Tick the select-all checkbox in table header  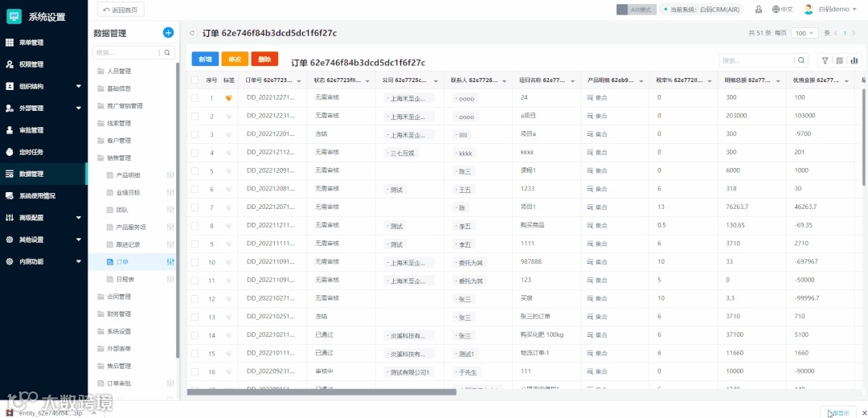[194, 80]
